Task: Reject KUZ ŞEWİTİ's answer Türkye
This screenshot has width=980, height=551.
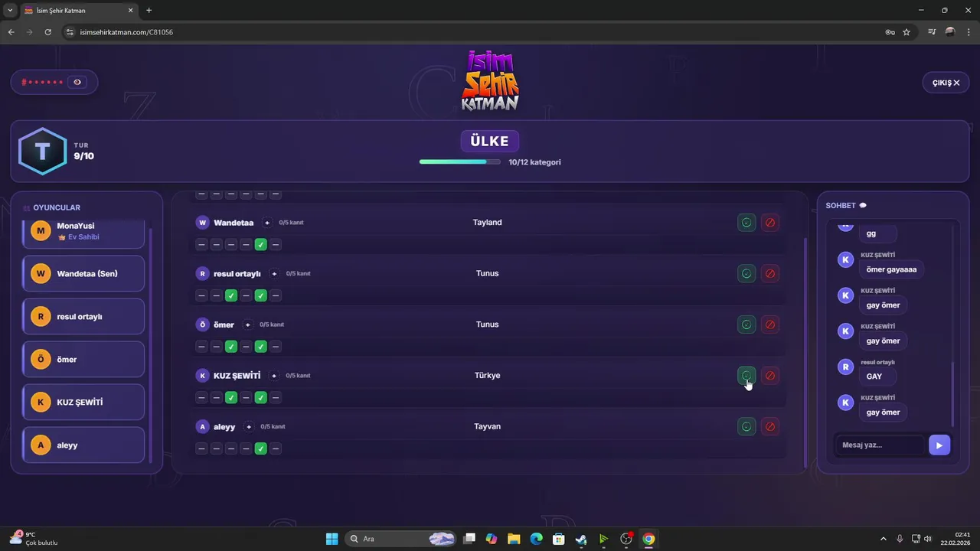Action: (x=770, y=376)
